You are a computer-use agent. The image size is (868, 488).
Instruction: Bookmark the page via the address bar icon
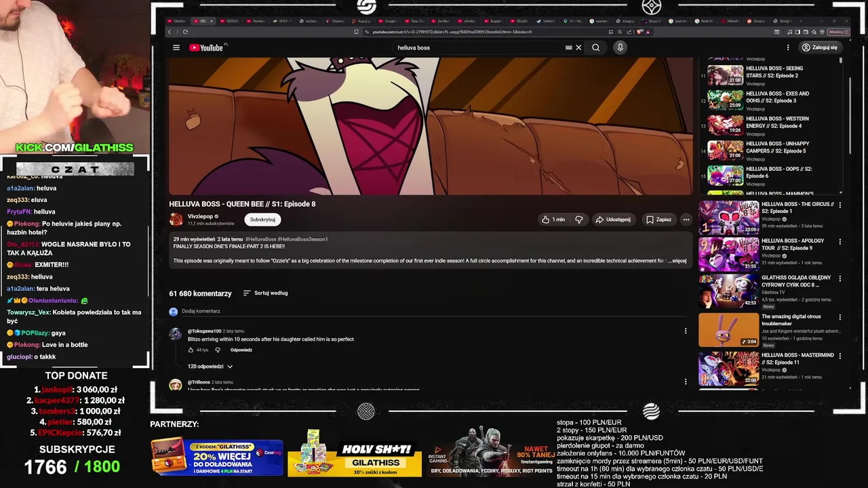[356, 32]
